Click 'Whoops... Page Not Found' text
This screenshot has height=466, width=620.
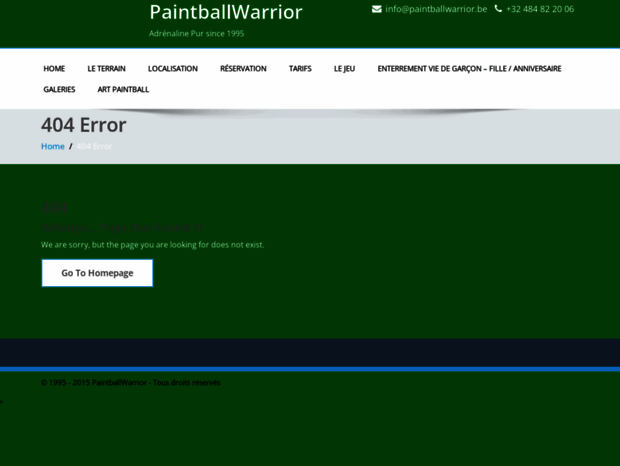122,228
